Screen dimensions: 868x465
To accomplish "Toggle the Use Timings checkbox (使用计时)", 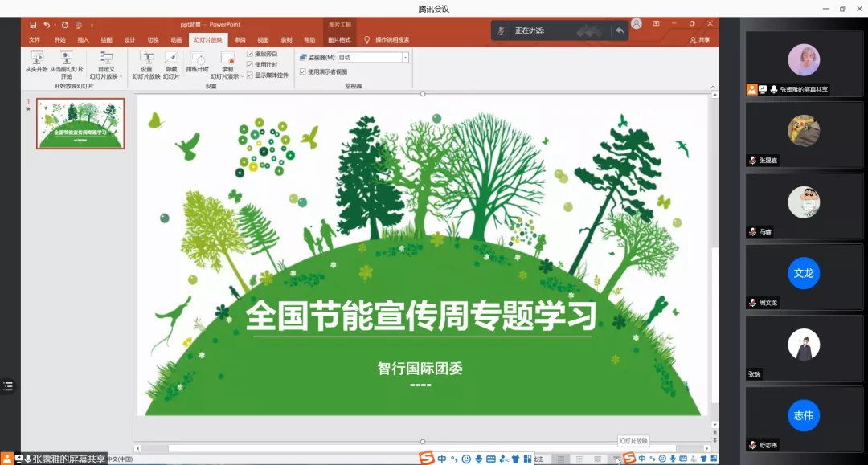I will [250, 64].
